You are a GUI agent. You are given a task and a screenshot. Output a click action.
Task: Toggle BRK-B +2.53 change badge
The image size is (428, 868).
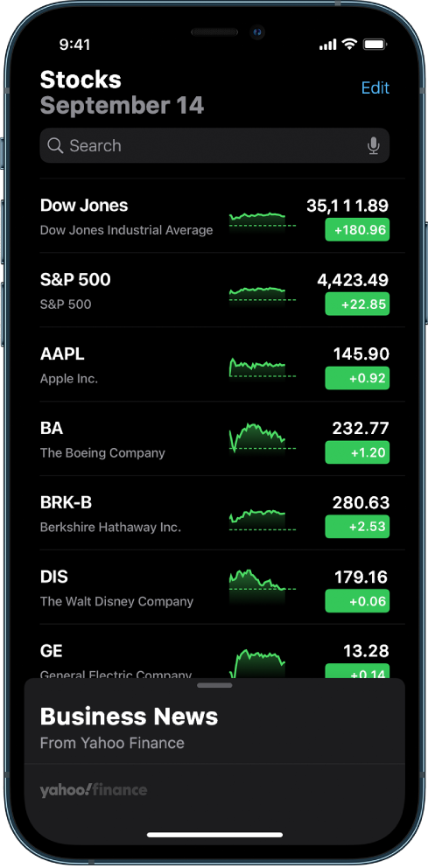pyautogui.click(x=357, y=527)
